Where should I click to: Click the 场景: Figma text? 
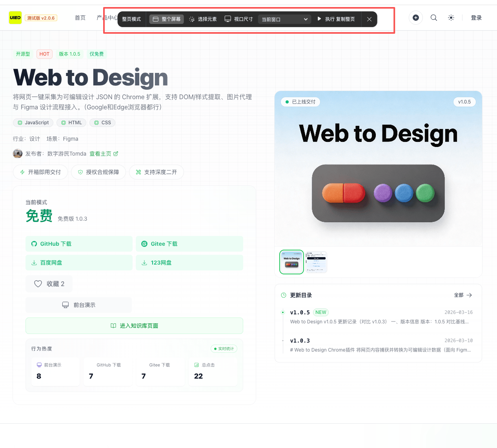62,139
